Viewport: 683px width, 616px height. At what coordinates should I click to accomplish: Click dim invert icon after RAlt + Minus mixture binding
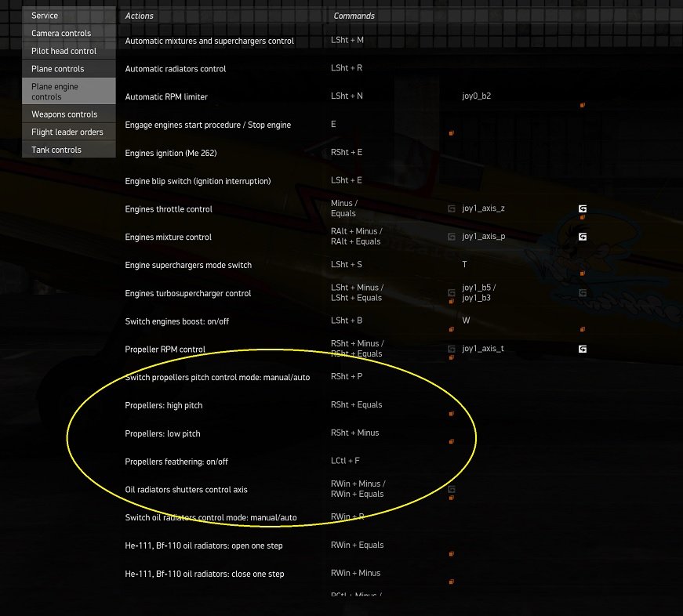(x=452, y=237)
